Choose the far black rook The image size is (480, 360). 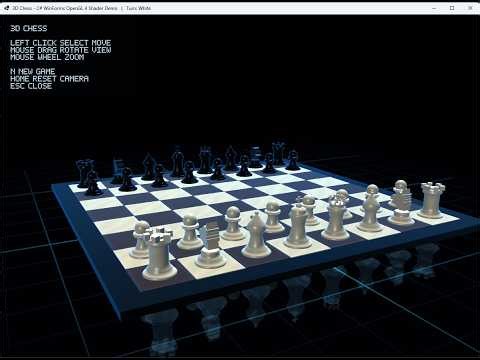tap(278, 153)
